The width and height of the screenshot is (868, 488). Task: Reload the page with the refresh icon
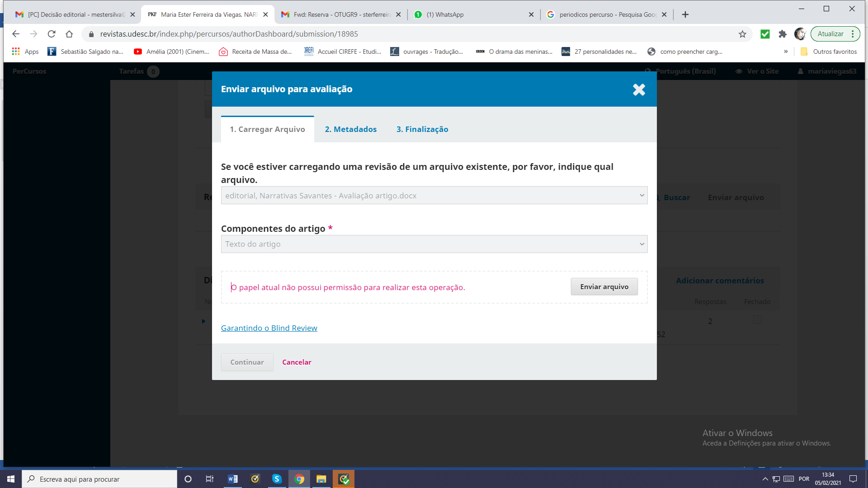click(52, 34)
